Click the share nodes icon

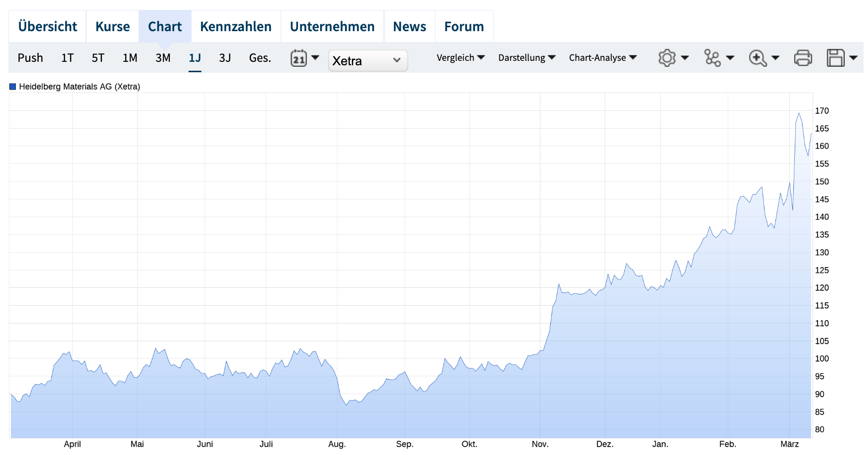pos(712,58)
